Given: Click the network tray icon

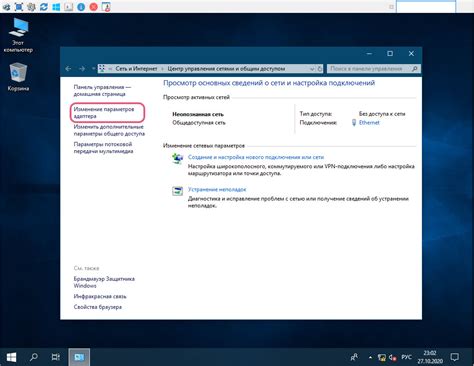Looking at the screenshot, I should tap(381, 358).
